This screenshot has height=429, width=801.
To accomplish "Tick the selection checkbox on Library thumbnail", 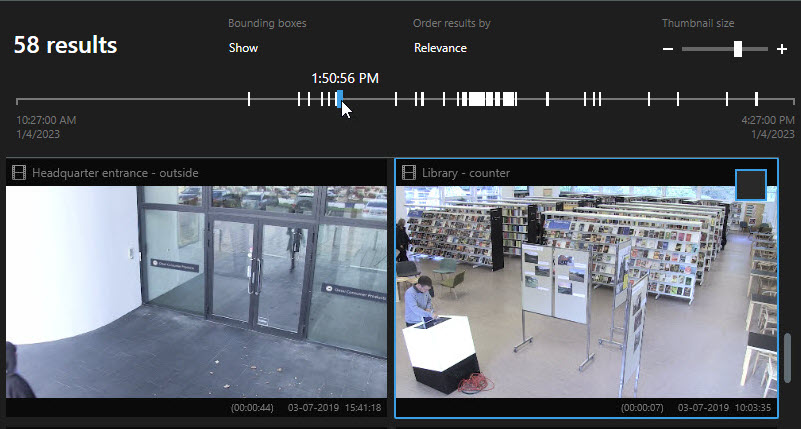I will [x=750, y=185].
